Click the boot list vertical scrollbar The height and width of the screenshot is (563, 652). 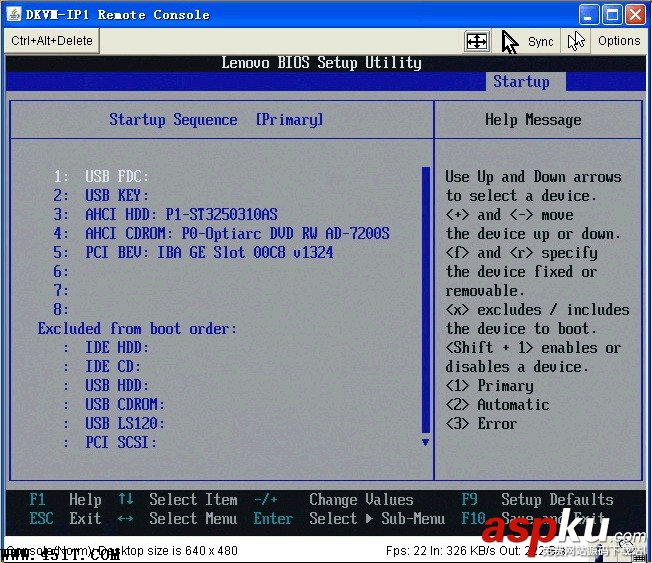click(425, 299)
